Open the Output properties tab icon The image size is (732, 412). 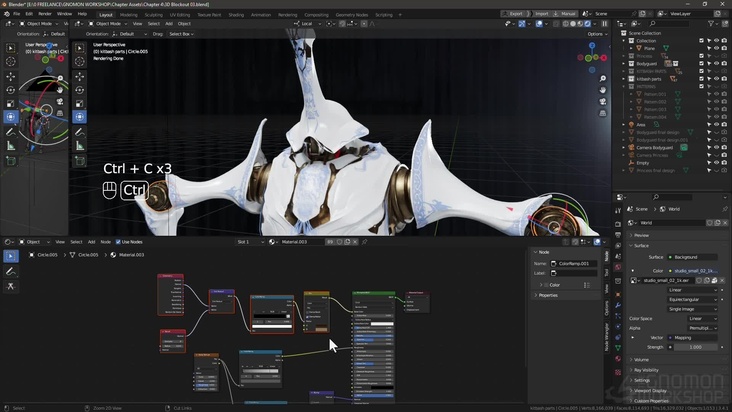point(618,235)
